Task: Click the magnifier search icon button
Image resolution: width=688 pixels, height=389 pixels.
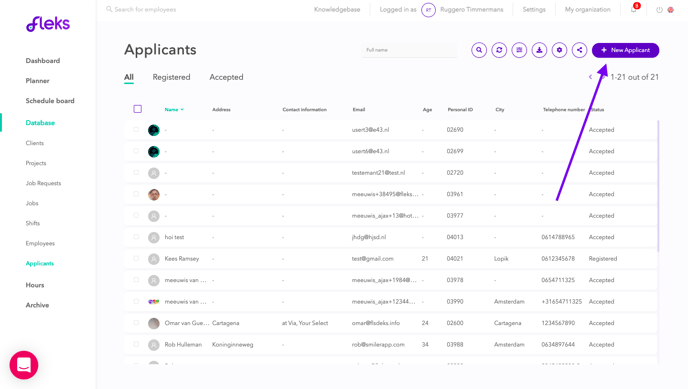Action: pos(479,50)
